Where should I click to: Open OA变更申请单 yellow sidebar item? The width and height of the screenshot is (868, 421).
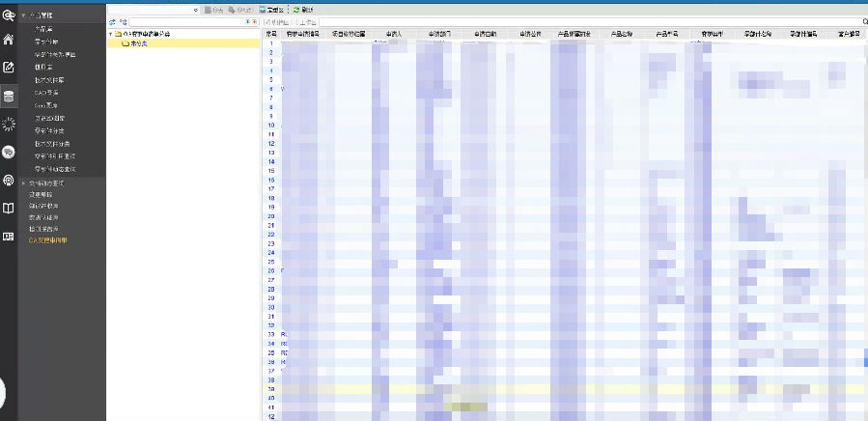tap(48, 240)
